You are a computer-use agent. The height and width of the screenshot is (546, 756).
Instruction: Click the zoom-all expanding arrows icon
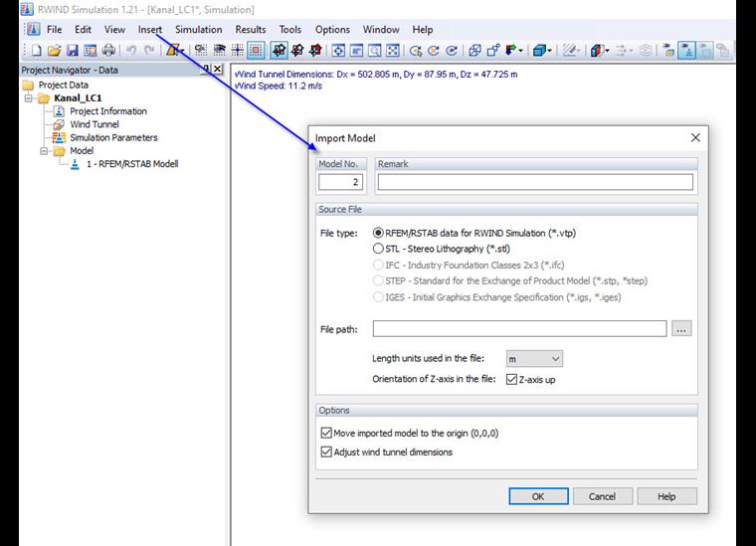(x=393, y=50)
